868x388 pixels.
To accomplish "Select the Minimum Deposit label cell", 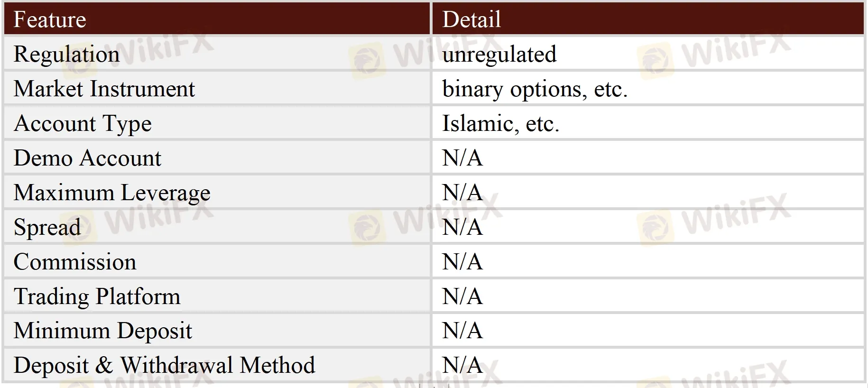I will click(x=103, y=331).
